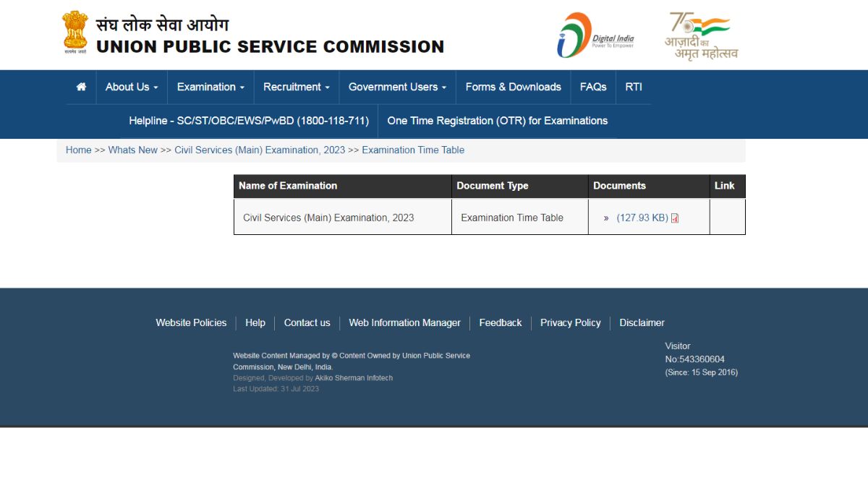Viewport: 868px width, 488px height.
Task: Click the Home icon in navigation bar
Action: [81, 87]
